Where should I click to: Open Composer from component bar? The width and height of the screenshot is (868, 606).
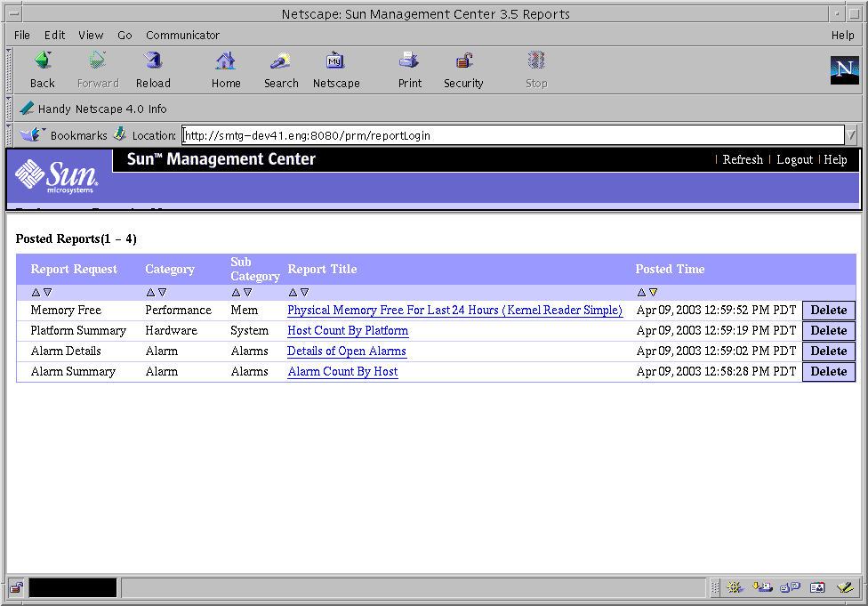coord(845,587)
